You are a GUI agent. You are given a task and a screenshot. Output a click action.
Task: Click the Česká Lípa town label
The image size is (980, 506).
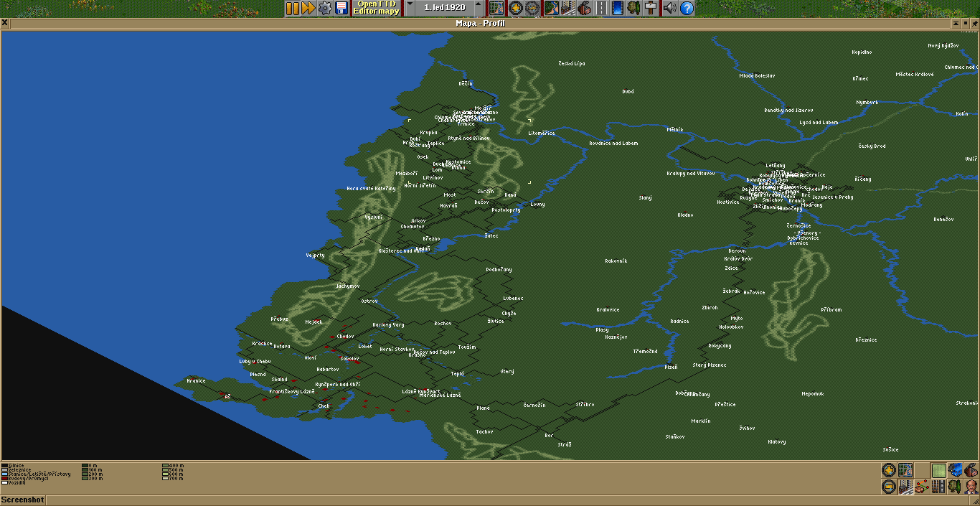pos(572,63)
